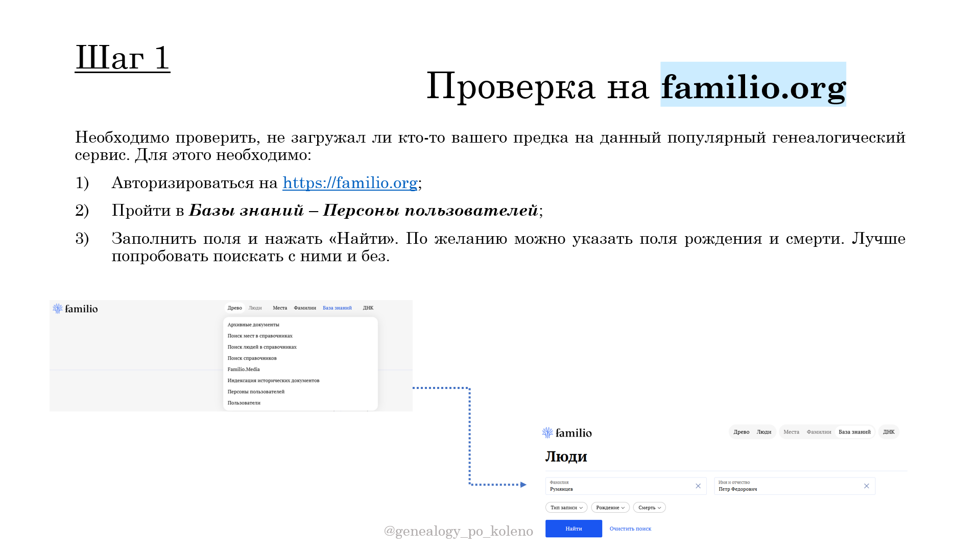Click the highlighted familio.org title text
980x551 pixels.
(753, 85)
